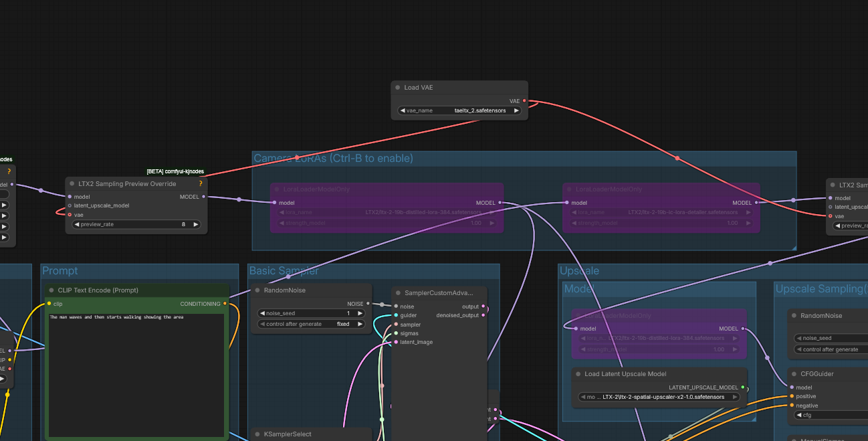Collapse the CFGGuider node
Image resolution: width=868 pixels, height=441 pixels.
click(794, 374)
